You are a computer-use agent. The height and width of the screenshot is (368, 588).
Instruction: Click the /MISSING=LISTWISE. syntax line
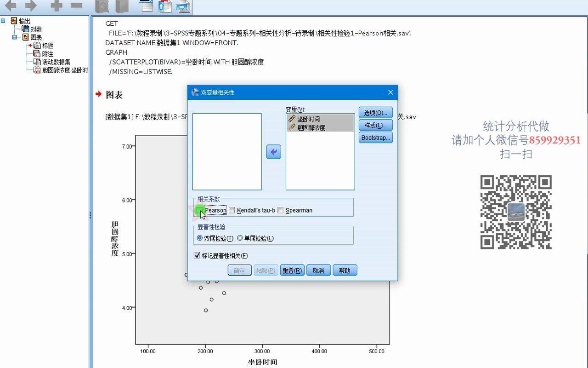[141, 72]
